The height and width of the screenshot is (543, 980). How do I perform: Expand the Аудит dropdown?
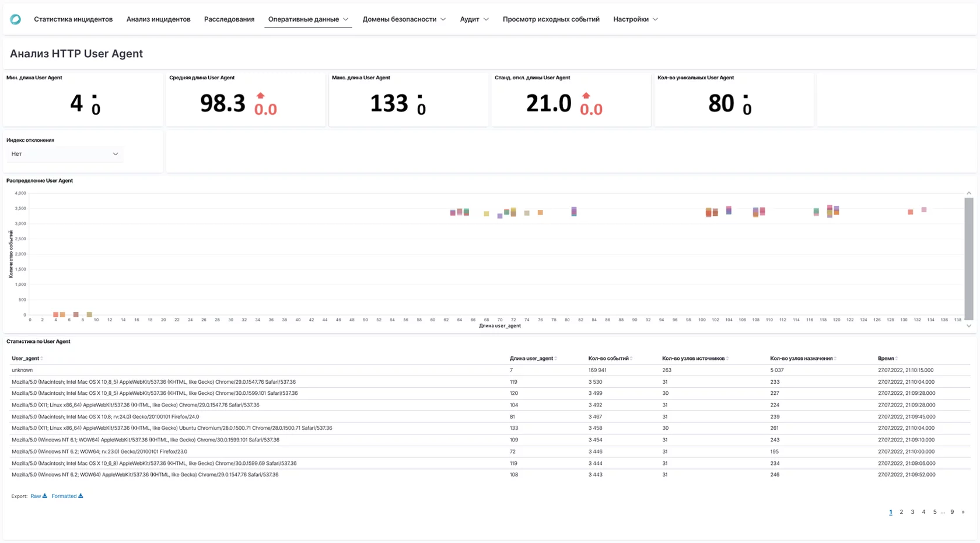click(x=474, y=19)
